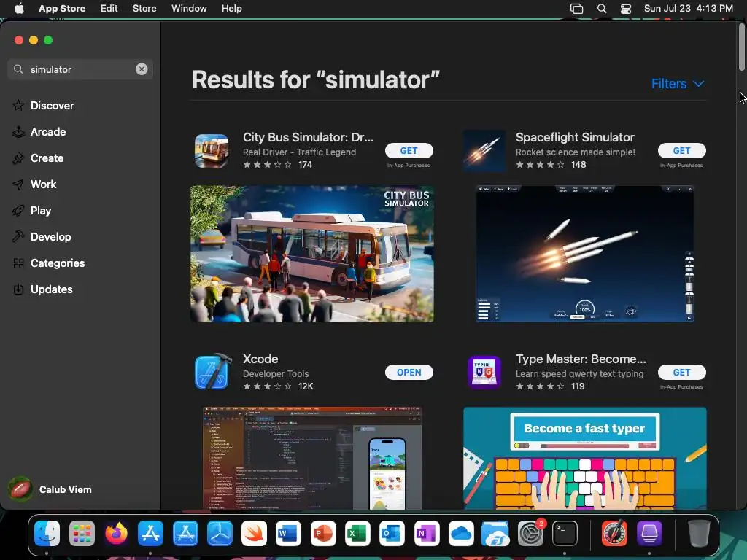Click the 'Developer Tools' subtitle under Xcode
This screenshot has height=560, width=747.
[276, 374]
